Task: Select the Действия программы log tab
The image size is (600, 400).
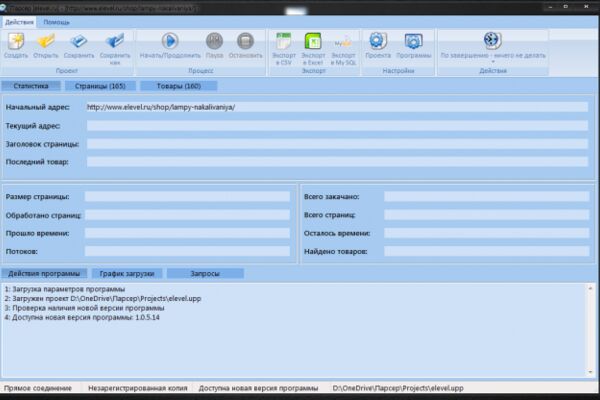Action: pos(44,273)
